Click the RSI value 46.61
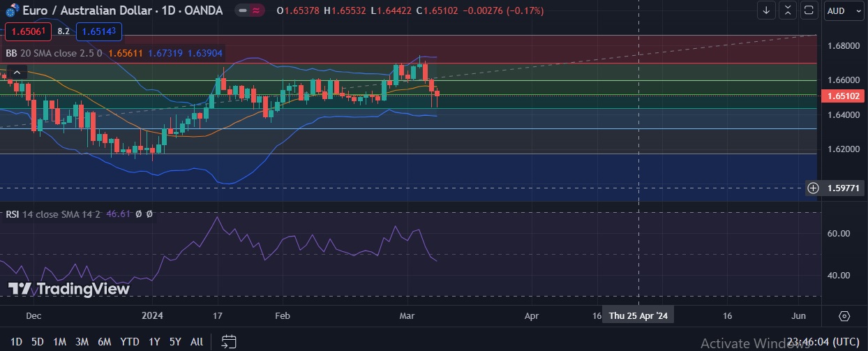This screenshot has width=868, height=351. (x=118, y=214)
